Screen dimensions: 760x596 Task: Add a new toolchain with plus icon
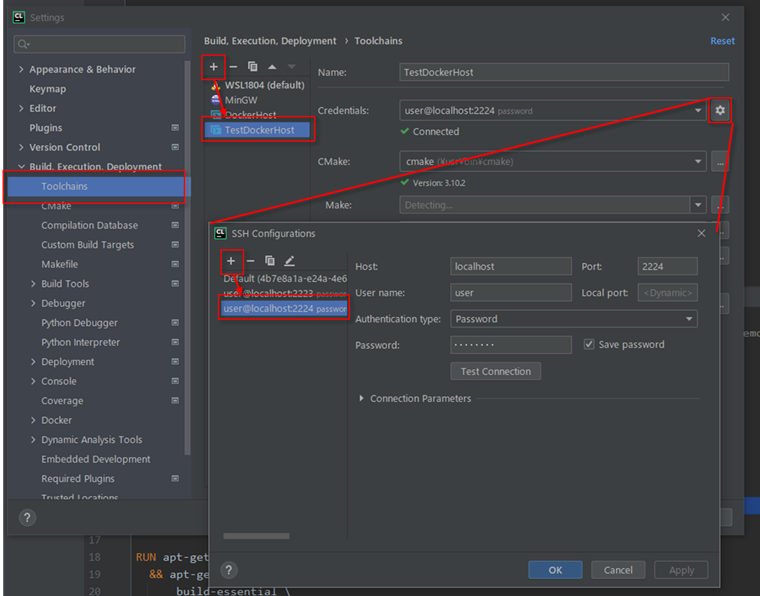[213, 67]
